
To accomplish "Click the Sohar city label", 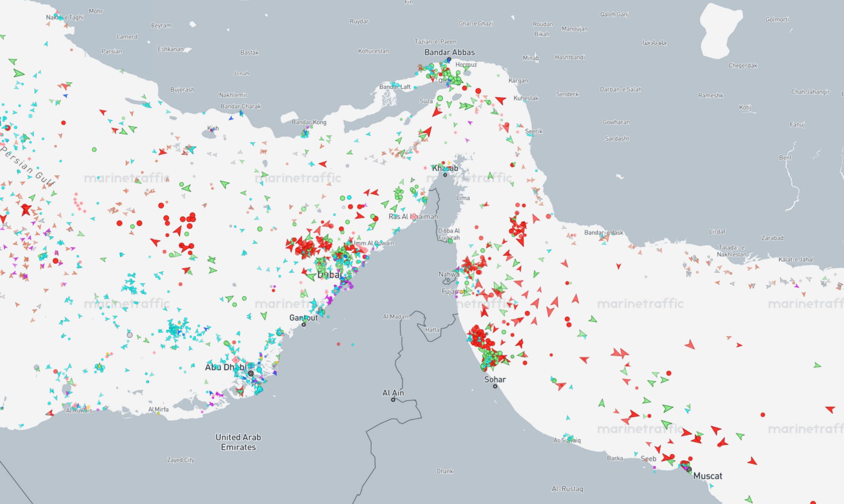I will pos(495,379).
